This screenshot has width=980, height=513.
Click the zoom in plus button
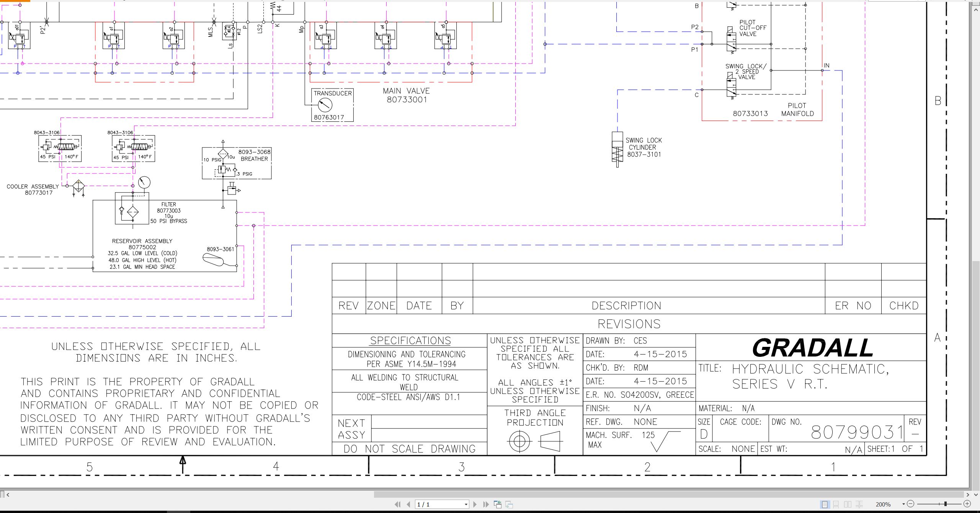pyautogui.click(x=967, y=504)
